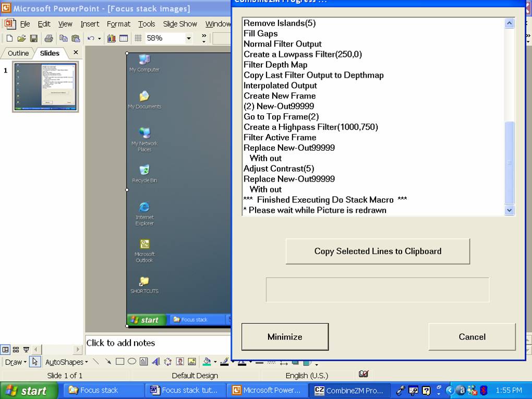Open the AutoShapes dropdown
This screenshot has height=399, width=532.
(x=67, y=362)
